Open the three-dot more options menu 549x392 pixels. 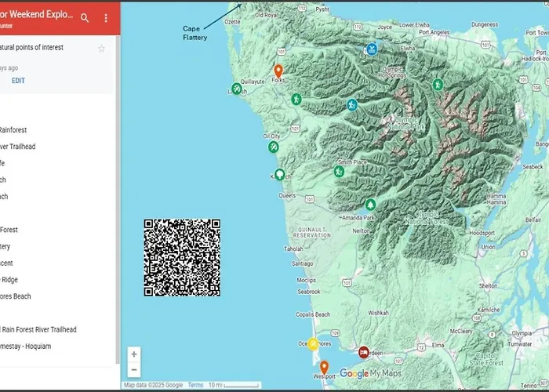point(106,18)
